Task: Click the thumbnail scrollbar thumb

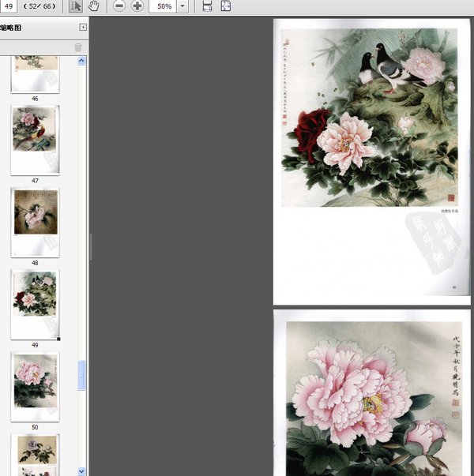Action: click(x=81, y=375)
